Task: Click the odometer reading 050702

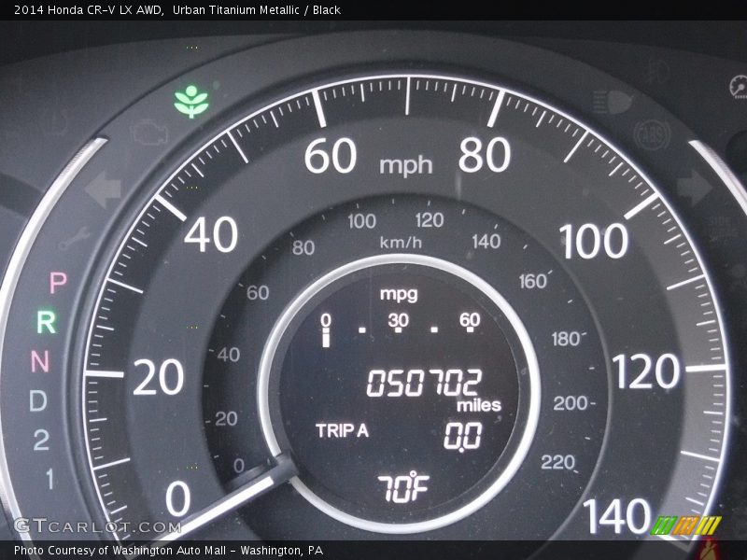Action: tap(424, 383)
